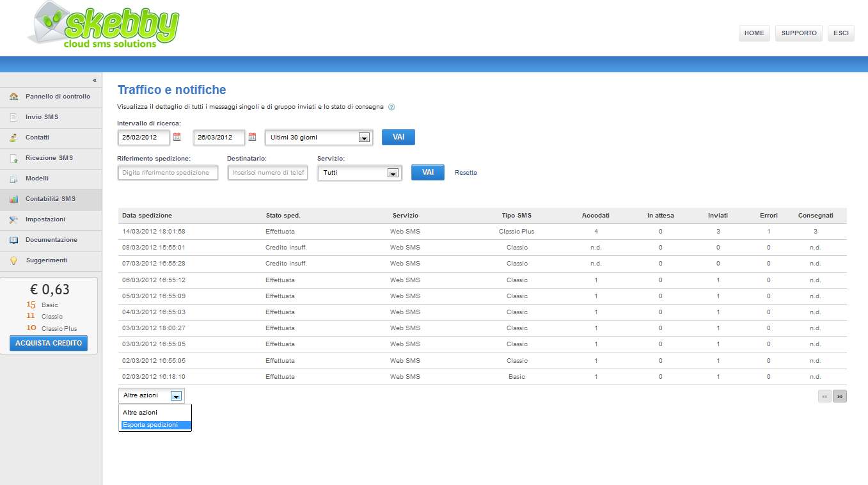Click the Errori column header
The width and height of the screenshot is (868, 485).
coord(769,216)
